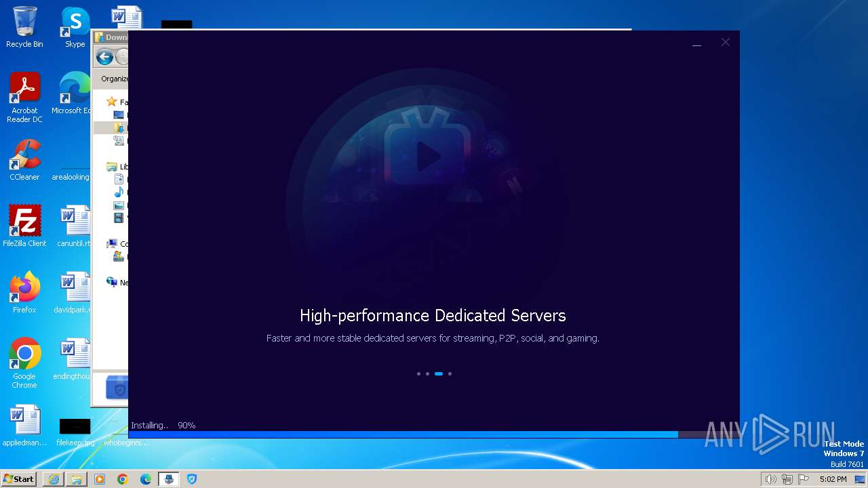Click Show desktop at the taskbar end
This screenshot has width=868, height=488.
click(861, 479)
